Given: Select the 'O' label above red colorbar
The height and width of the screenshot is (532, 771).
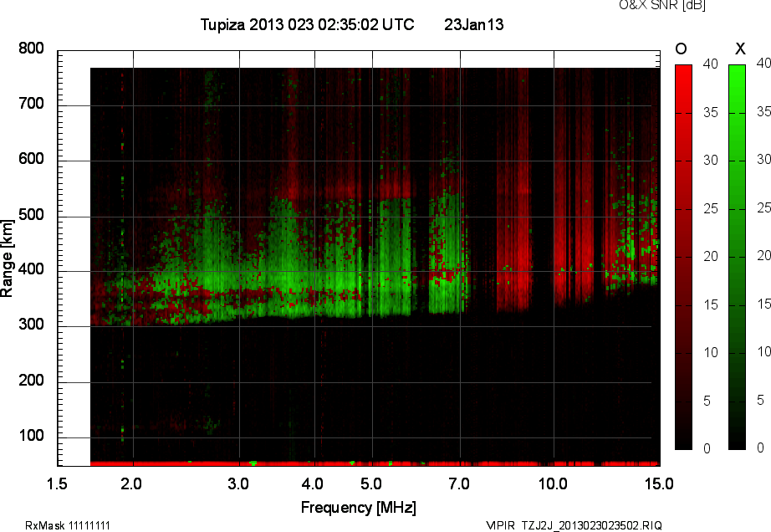Looking at the screenshot, I should click(681, 49).
